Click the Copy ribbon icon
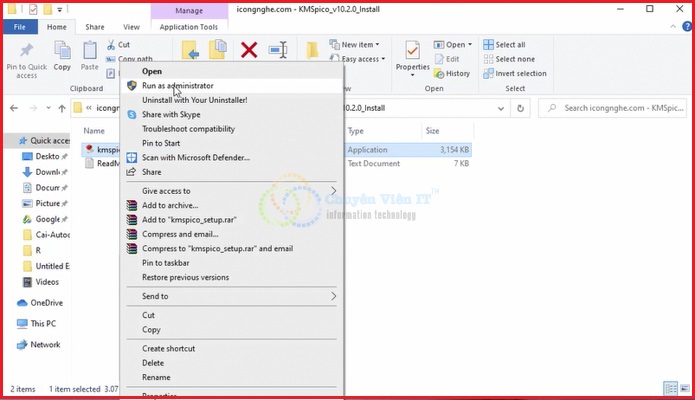Image resolution: width=695 pixels, height=400 pixels. [62, 50]
